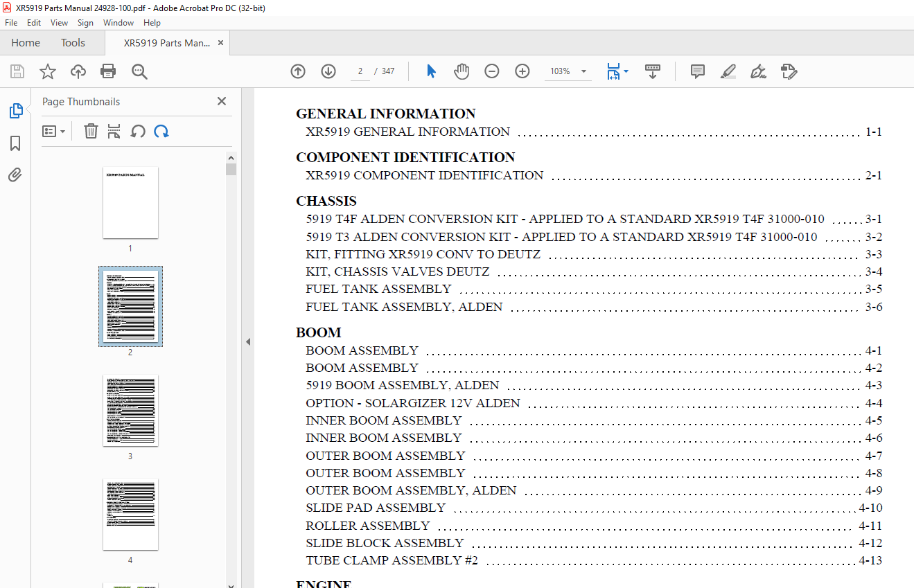Bookmark this file with the star icon
Image resolution: width=914 pixels, height=588 pixels.
click(x=48, y=71)
